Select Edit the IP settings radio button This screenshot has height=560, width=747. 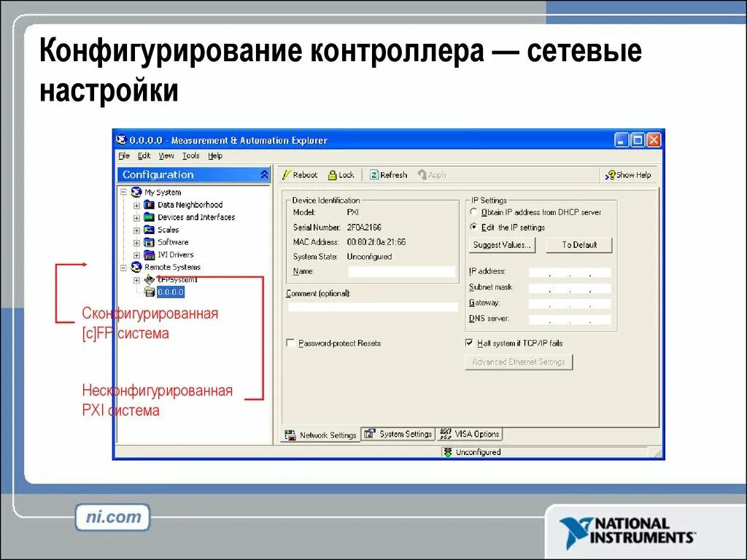[x=473, y=227]
